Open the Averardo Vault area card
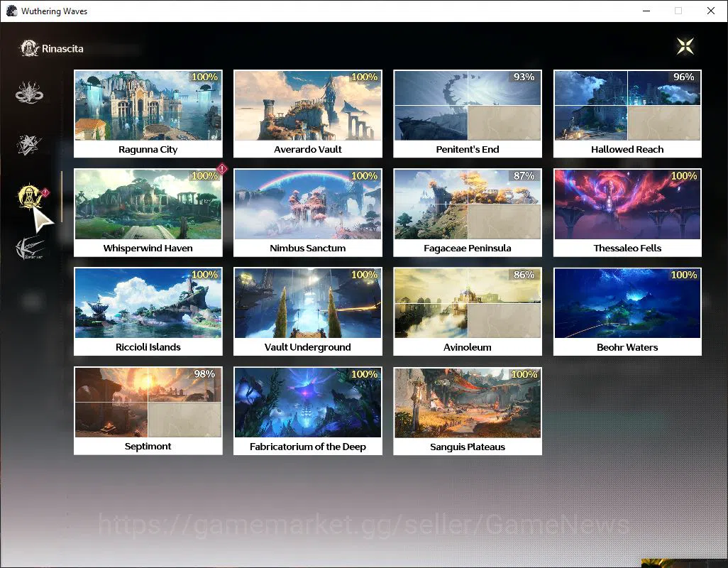 pos(308,114)
